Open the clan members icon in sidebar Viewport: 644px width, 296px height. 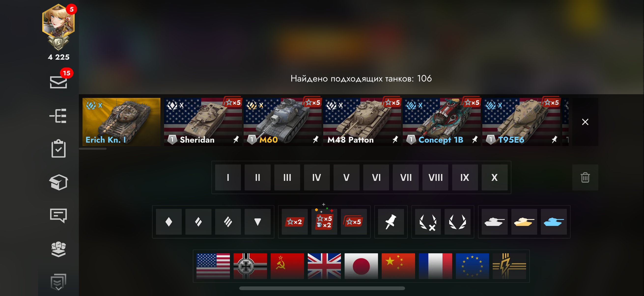click(x=58, y=249)
